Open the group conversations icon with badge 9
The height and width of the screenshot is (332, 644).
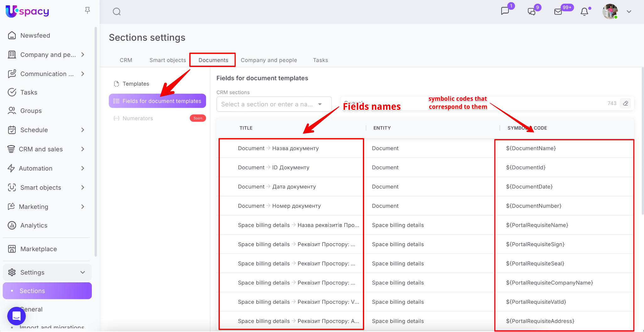coord(531,12)
